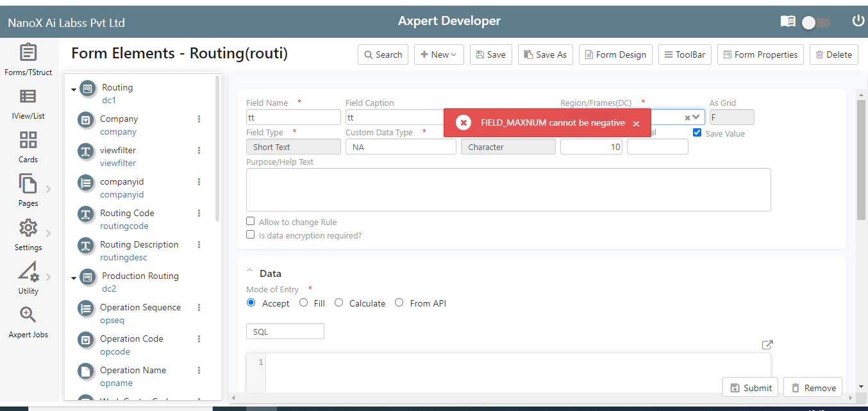Open options menu for companyid field
The image size is (868, 411).
[x=199, y=181]
